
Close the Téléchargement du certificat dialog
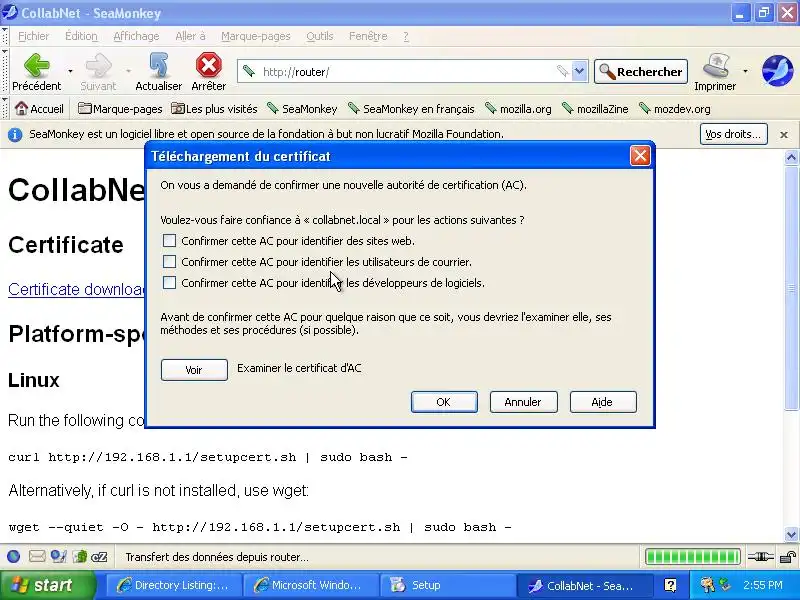pyautogui.click(x=640, y=156)
